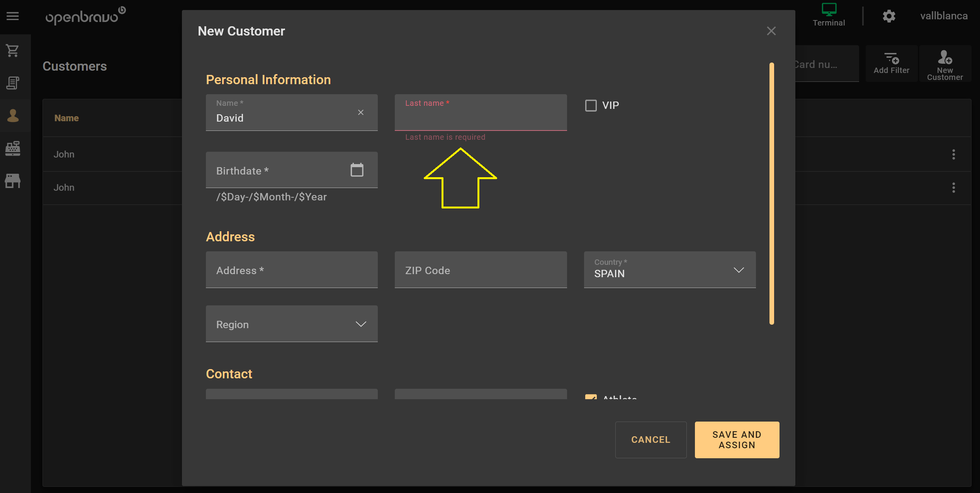Open the options menu for first John row
The width and height of the screenshot is (980, 493).
click(x=953, y=154)
